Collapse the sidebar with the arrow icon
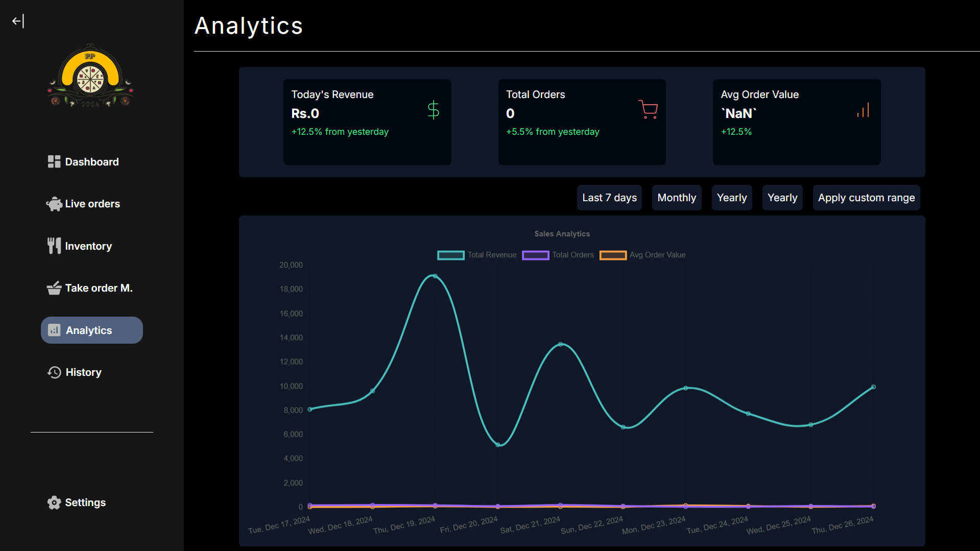The height and width of the screenshot is (551, 980). pos(18,21)
